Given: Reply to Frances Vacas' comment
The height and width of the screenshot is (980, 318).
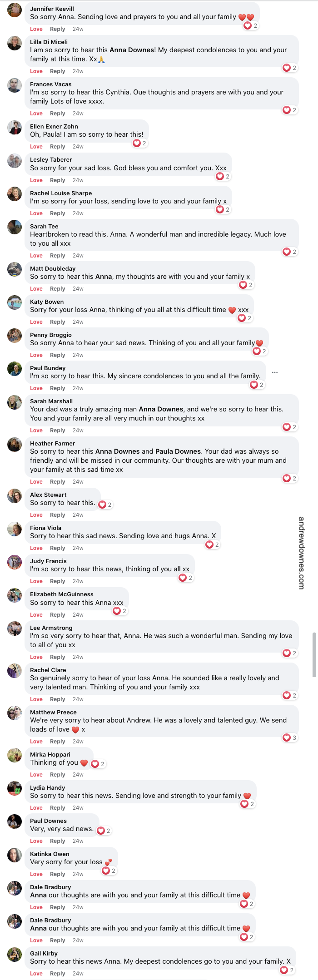Looking at the screenshot, I should [x=57, y=113].
